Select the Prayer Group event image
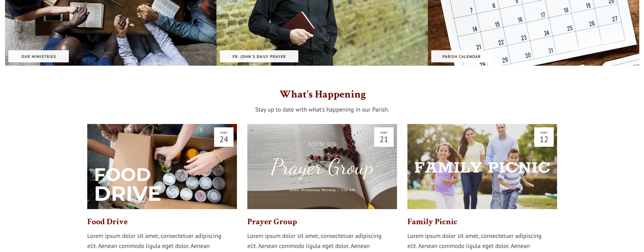The width and height of the screenshot is (644, 252). point(322,167)
